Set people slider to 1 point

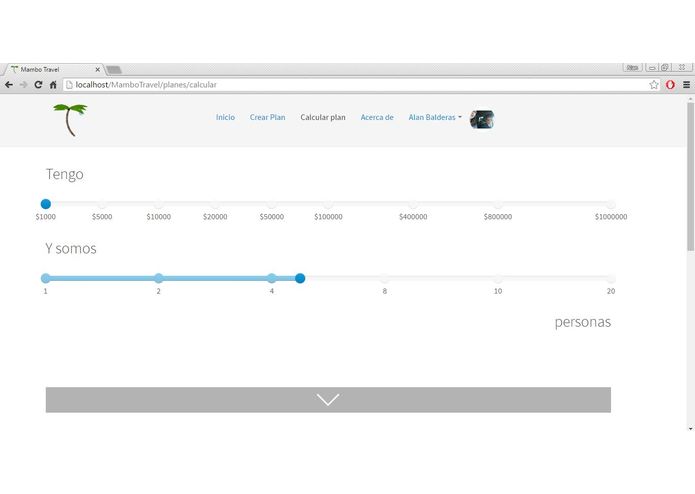pyautogui.click(x=45, y=278)
